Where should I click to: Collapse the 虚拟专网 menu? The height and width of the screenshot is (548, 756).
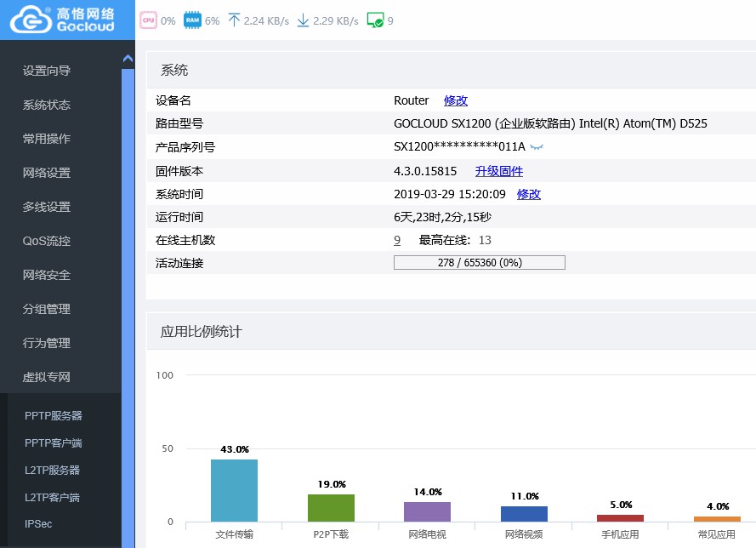[47, 377]
